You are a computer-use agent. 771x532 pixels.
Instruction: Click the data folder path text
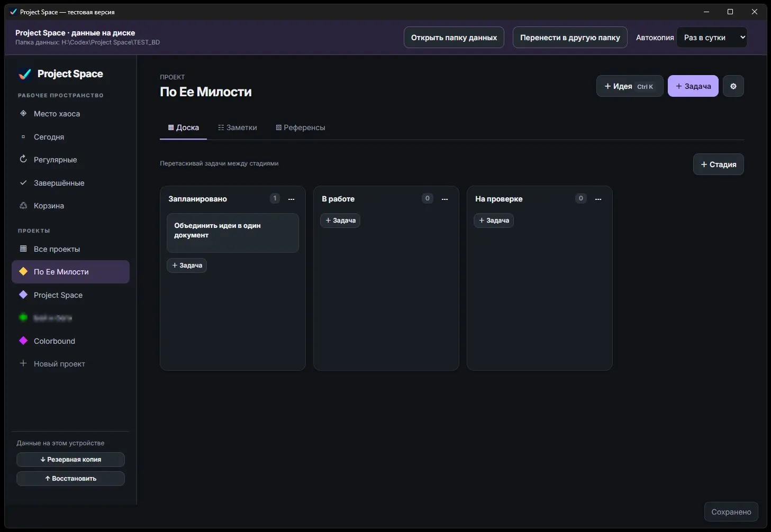87,42
